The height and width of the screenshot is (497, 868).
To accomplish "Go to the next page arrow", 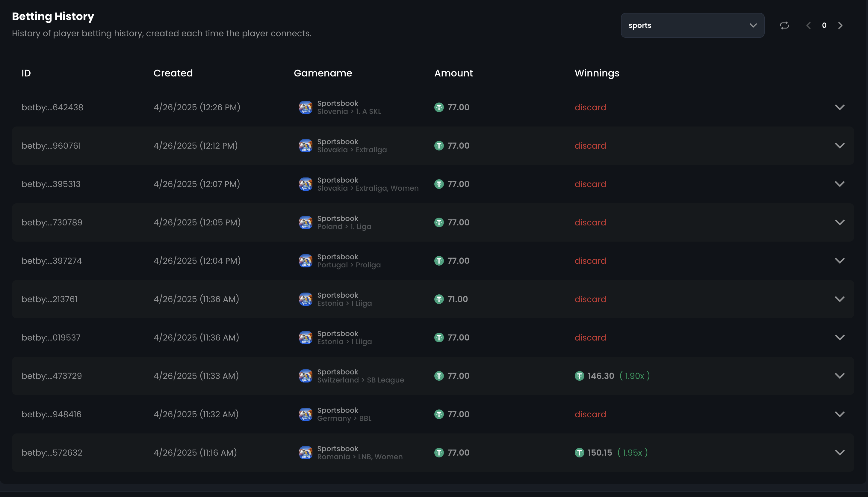I will tap(840, 25).
